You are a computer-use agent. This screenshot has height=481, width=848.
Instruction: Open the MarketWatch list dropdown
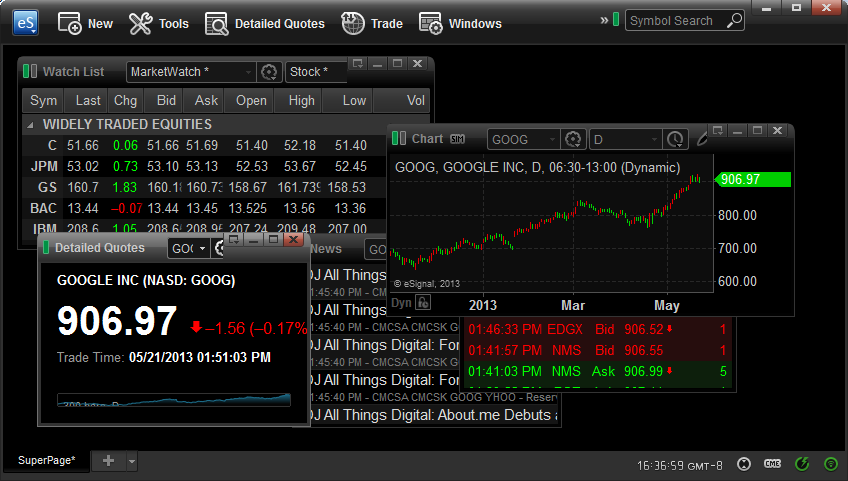[191, 71]
